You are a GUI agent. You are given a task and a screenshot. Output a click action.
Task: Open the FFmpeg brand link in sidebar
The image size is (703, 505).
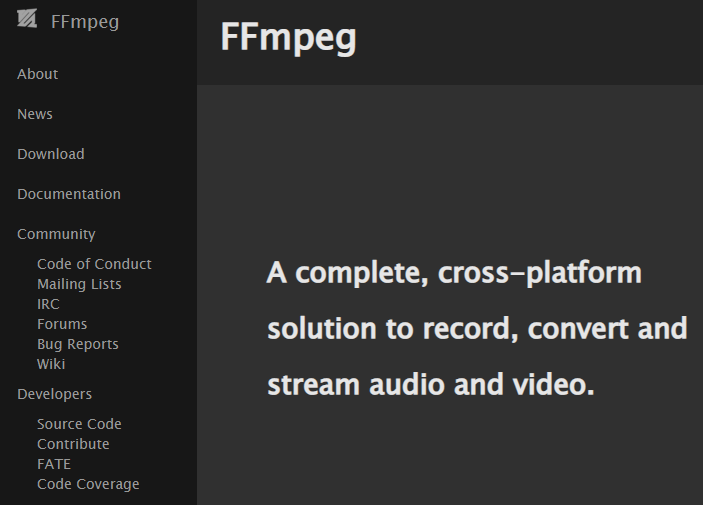click(x=84, y=21)
